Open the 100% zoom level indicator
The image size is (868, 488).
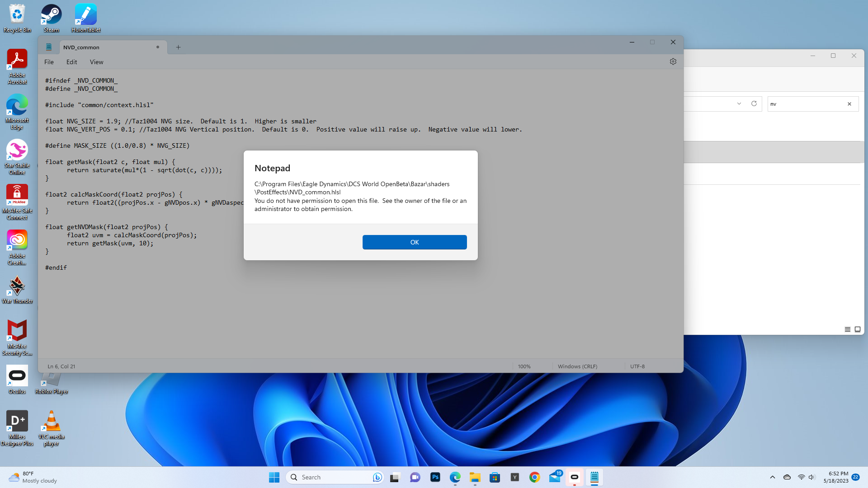pyautogui.click(x=524, y=366)
